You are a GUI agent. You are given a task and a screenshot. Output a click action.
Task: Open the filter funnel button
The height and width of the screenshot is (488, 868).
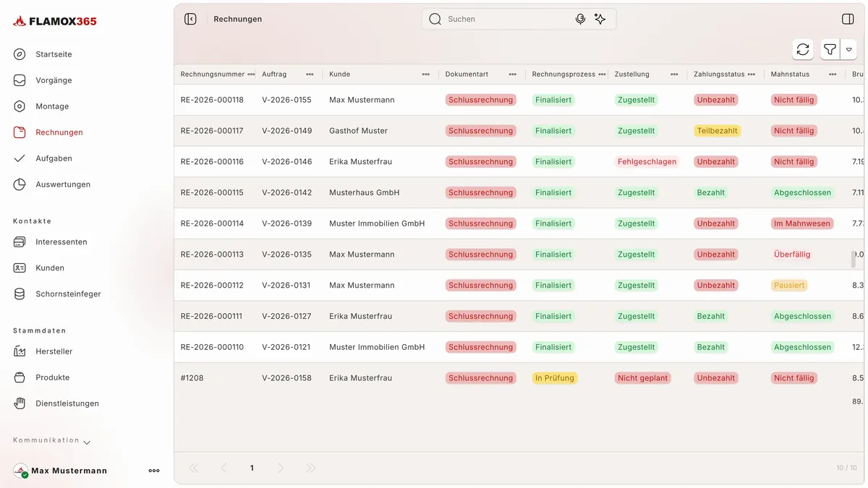click(x=830, y=49)
